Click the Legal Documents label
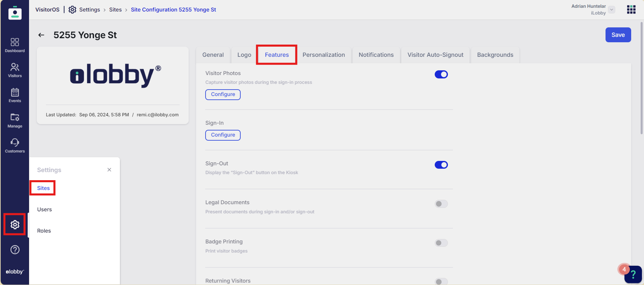 coord(227,203)
